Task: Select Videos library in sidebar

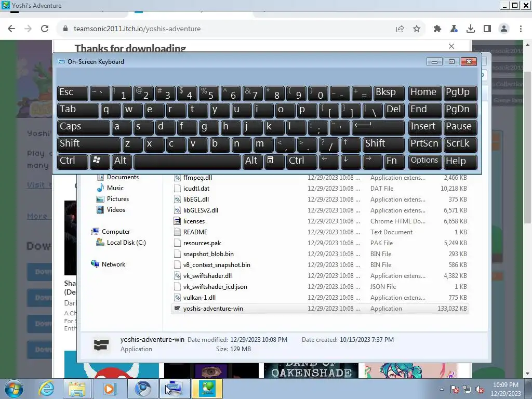Action: [x=116, y=210]
